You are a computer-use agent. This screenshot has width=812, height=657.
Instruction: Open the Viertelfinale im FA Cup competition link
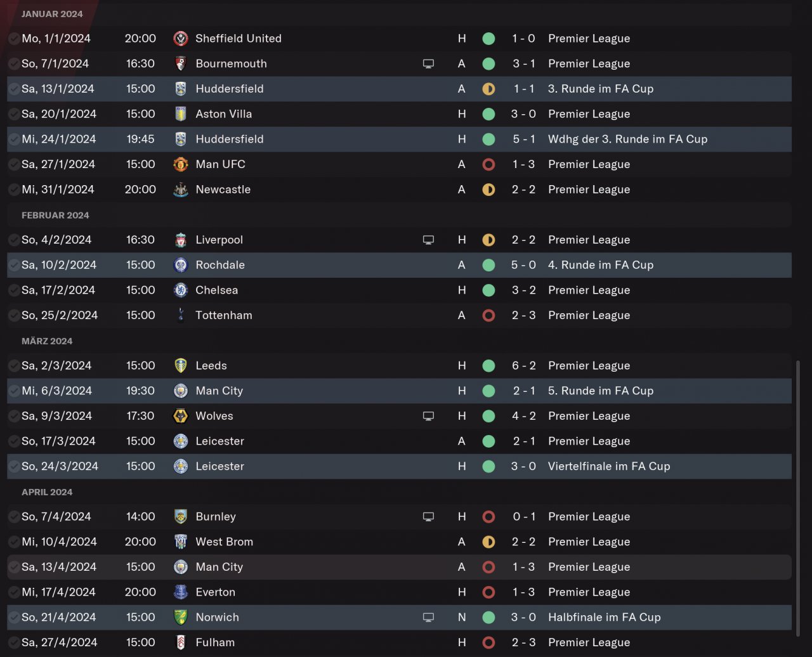[x=608, y=466]
